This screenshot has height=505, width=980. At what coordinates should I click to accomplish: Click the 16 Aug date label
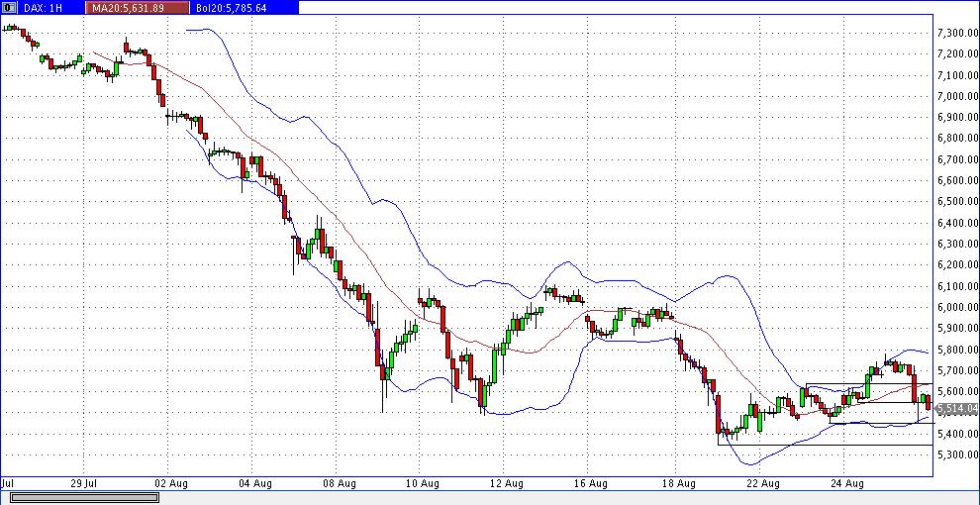pos(590,483)
